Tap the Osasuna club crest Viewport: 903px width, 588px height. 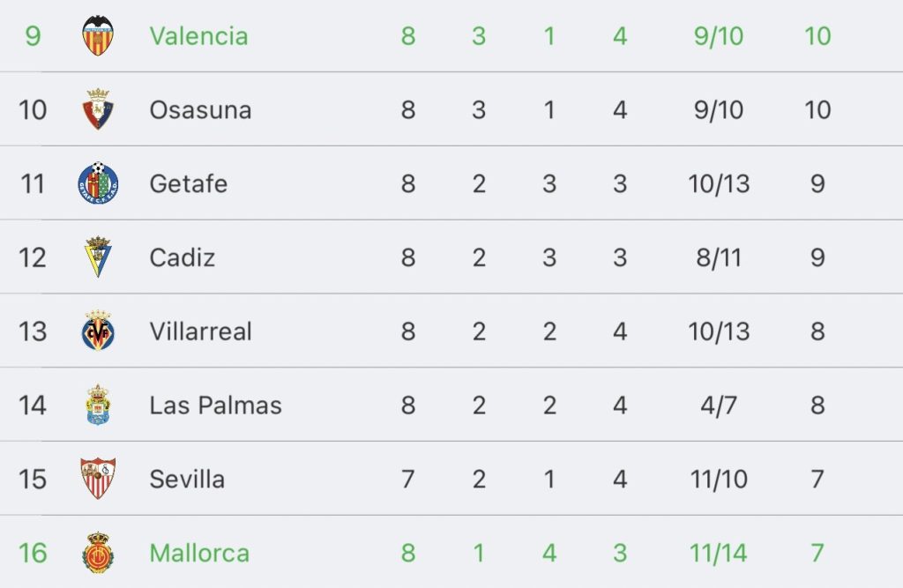pos(98,108)
